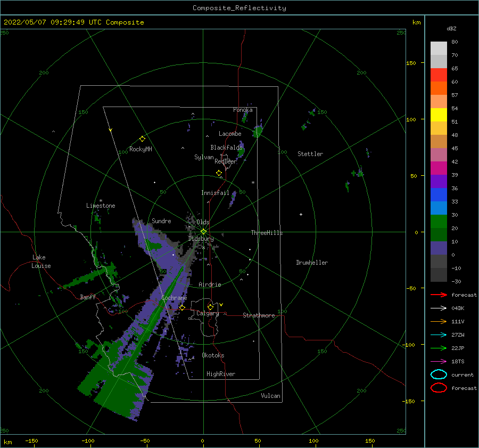Screen dimensions: 479x448
Task: Select the bright green 30 dBZ swatch
Action: click(x=439, y=222)
